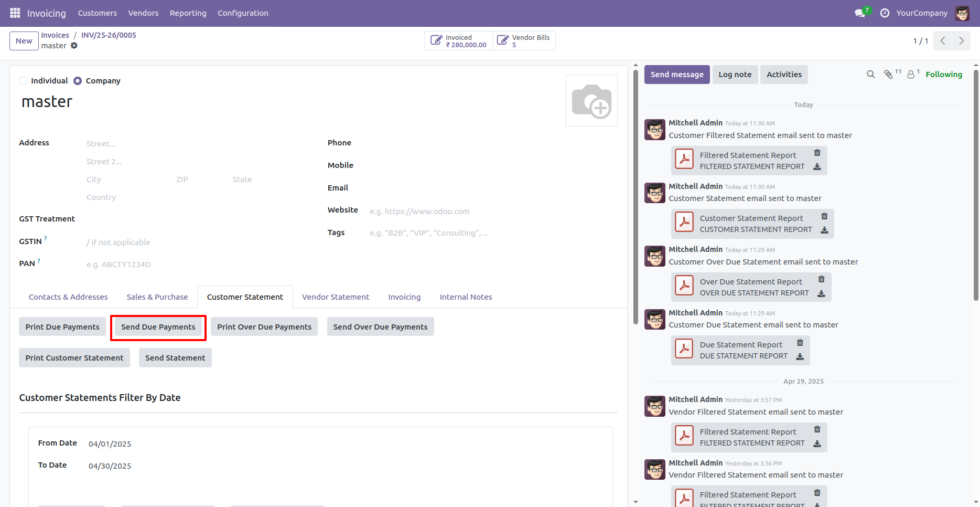
Task: Download the Customer Statement Report PDF
Action: [x=824, y=230]
